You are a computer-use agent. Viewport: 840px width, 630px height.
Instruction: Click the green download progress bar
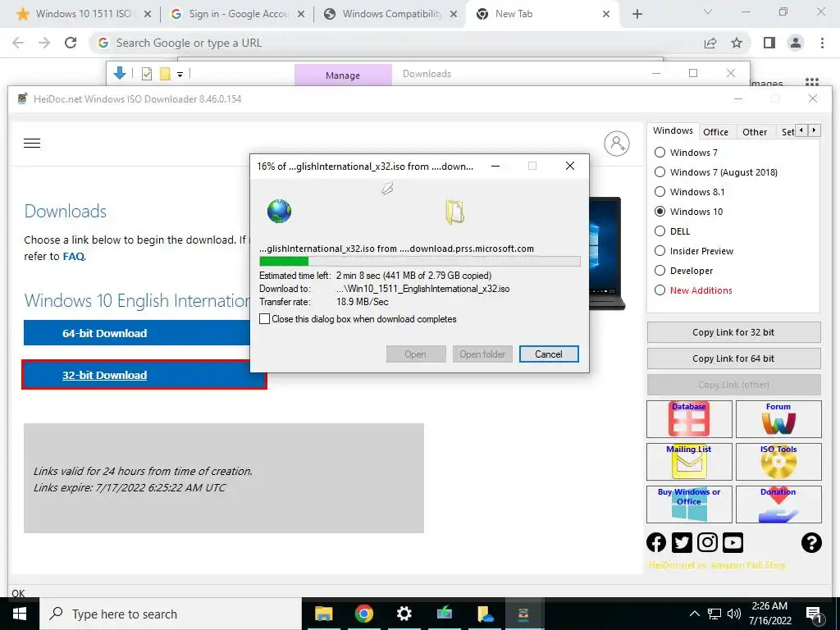(x=284, y=262)
